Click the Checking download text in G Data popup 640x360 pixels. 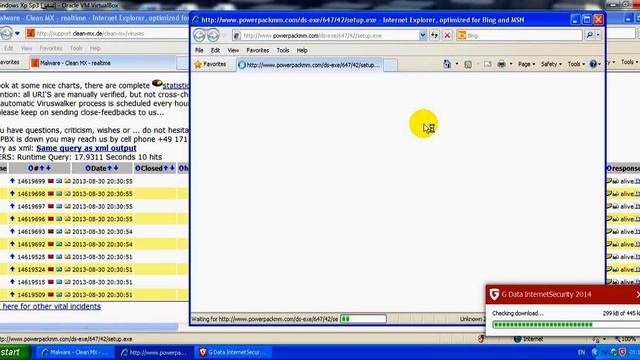(518, 313)
